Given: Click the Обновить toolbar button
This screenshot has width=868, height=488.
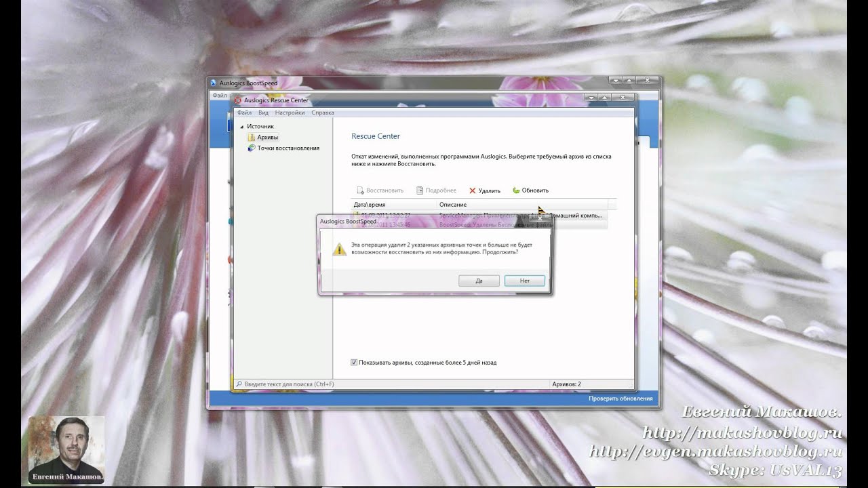Looking at the screenshot, I should tap(530, 190).
